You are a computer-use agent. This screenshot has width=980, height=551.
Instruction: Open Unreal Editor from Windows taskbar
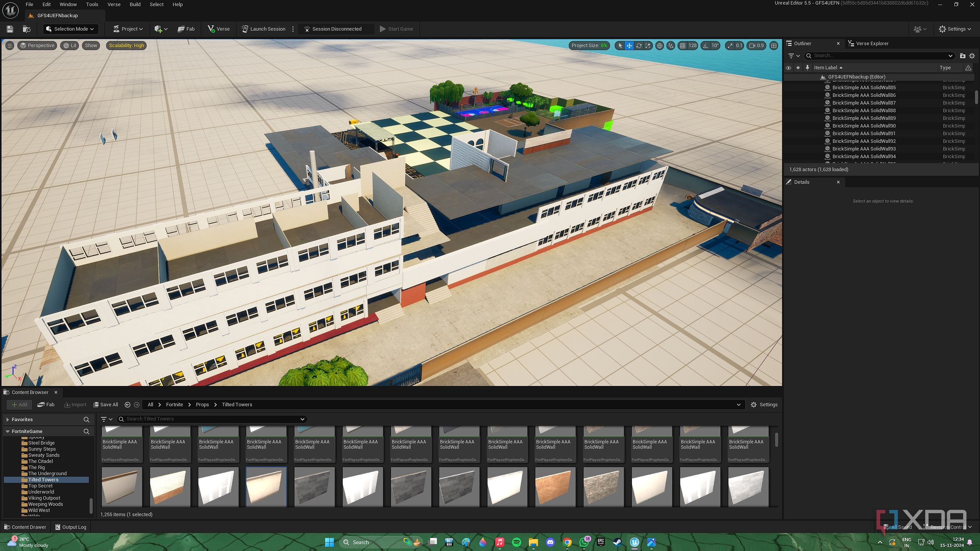pos(634,542)
